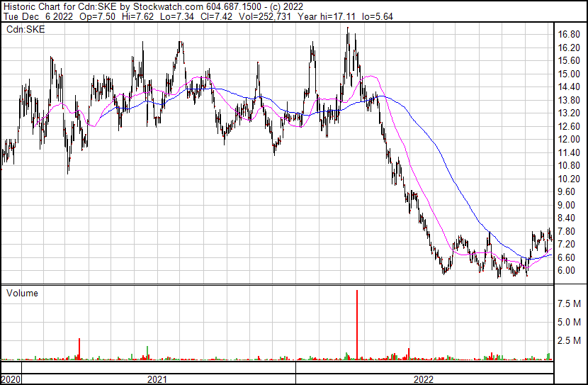Select the 2022 year label on time axis

(x=423, y=379)
